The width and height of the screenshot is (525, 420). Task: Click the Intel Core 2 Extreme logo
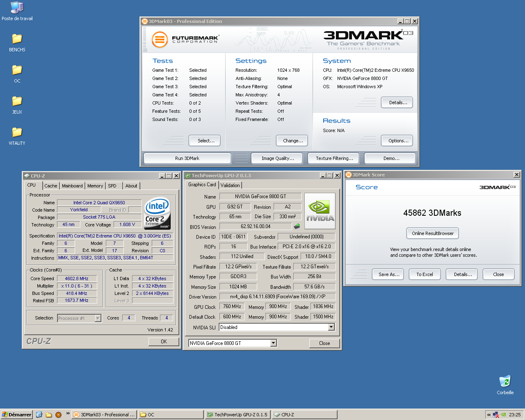pos(157,214)
